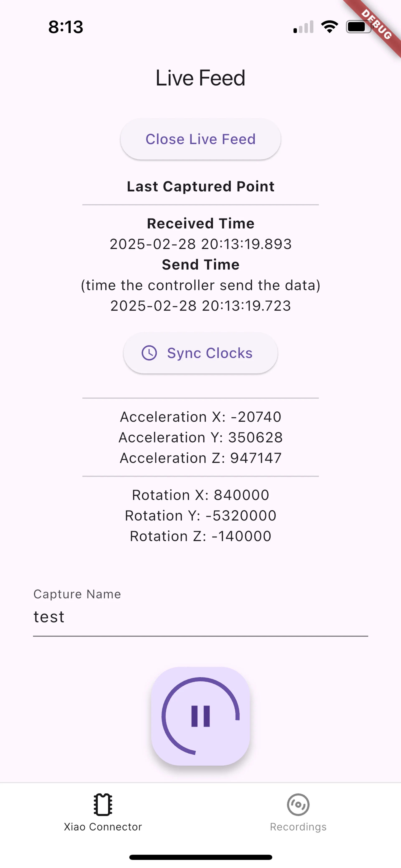Select the Received Time timestamp value

point(200,244)
